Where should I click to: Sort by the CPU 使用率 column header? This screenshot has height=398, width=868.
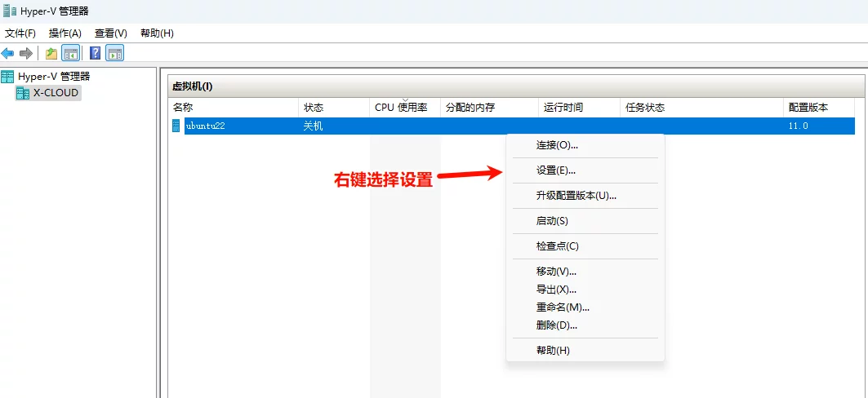(405, 108)
